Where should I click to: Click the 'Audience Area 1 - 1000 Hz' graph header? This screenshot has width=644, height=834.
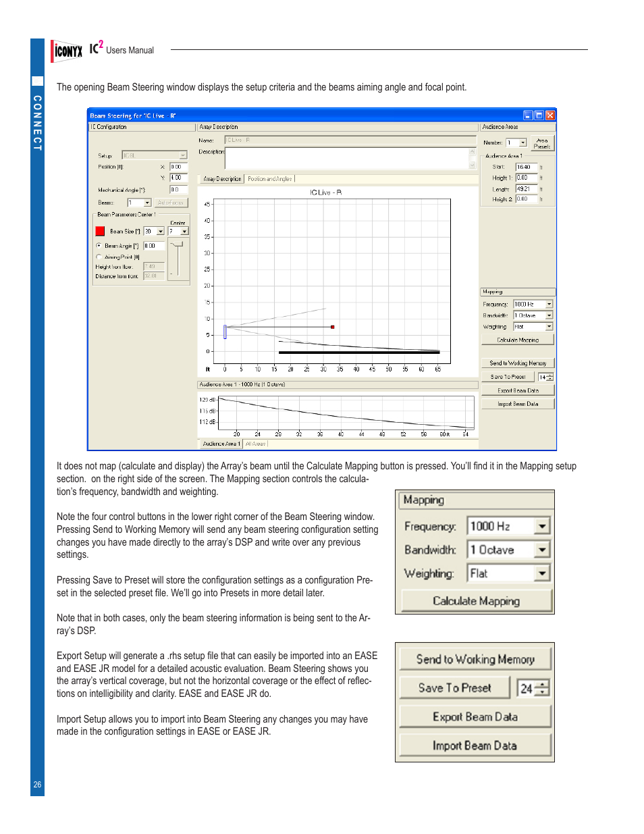(338, 384)
